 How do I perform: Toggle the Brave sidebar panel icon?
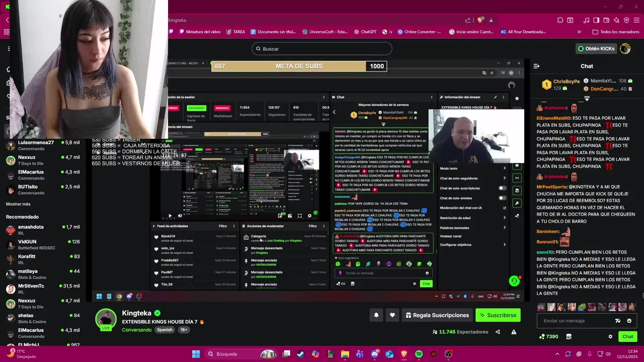(596, 20)
